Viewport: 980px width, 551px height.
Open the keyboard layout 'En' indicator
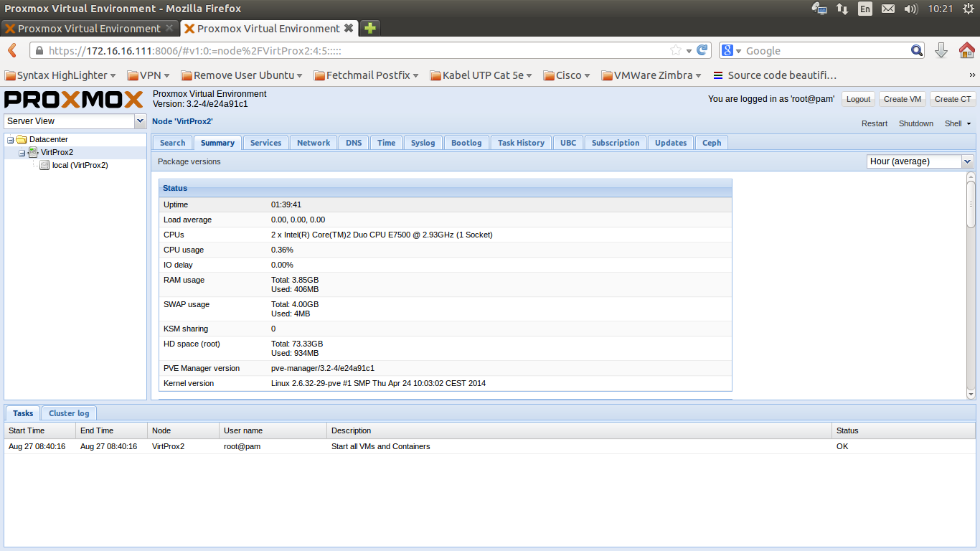865,9
